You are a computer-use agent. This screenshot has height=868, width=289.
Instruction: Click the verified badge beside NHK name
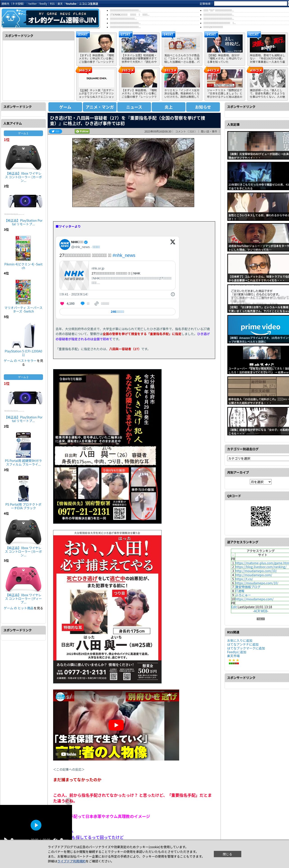click(x=86, y=242)
